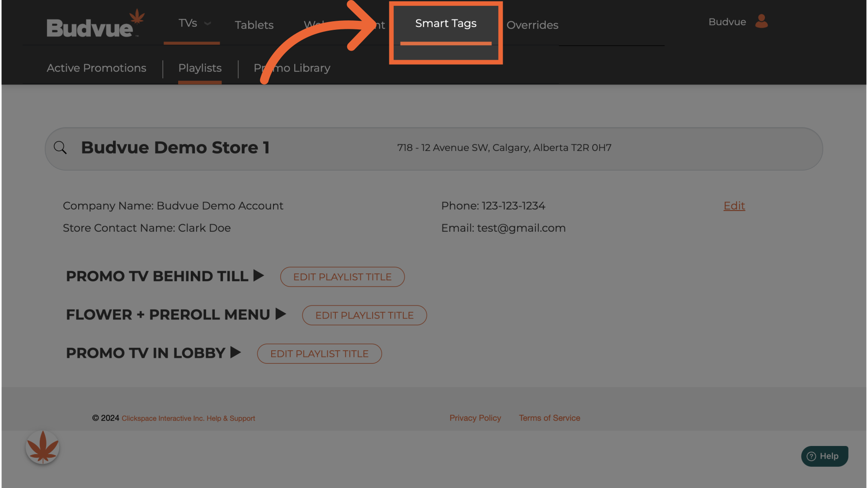868x488 pixels.
Task: Open the Help widget
Action: 824,456
